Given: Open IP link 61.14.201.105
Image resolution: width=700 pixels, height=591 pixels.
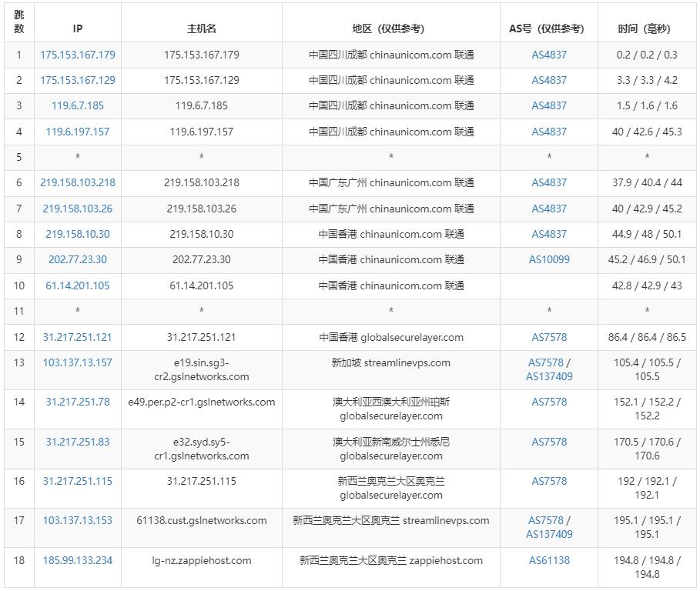Looking at the screenshot, I should [78, 285].
